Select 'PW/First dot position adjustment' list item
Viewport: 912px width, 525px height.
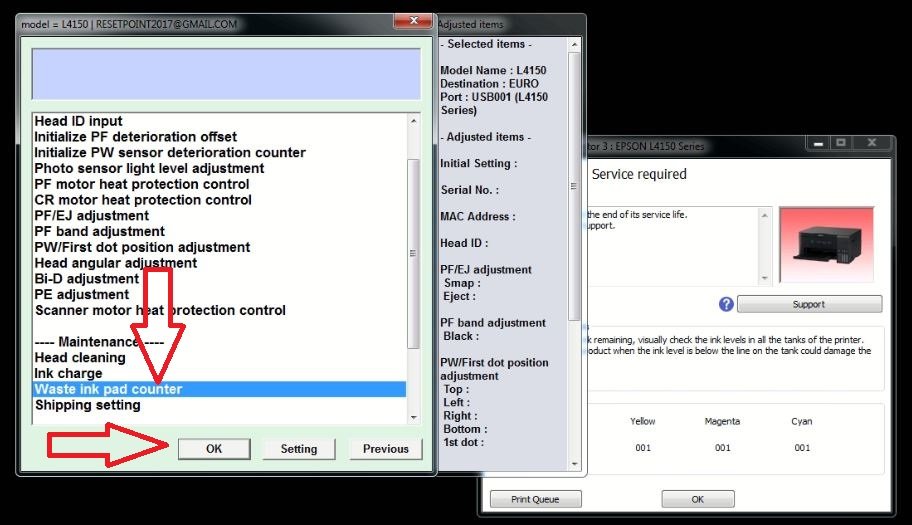point(142,247)
